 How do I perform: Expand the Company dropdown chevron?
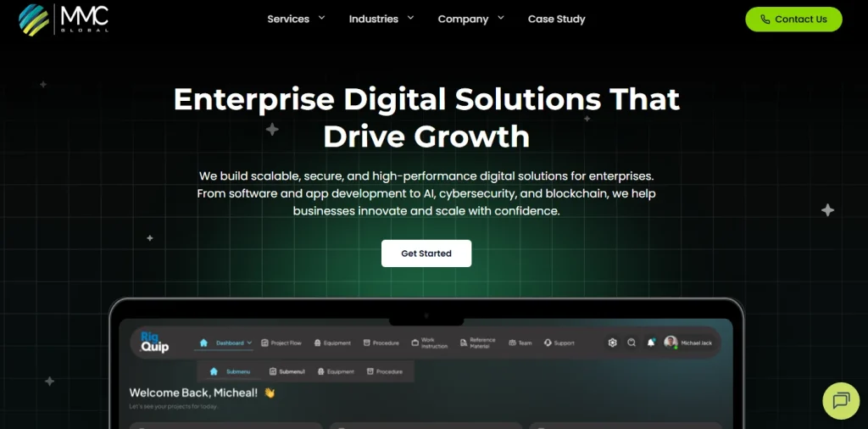pyautogui.click(x=501, y=18)
